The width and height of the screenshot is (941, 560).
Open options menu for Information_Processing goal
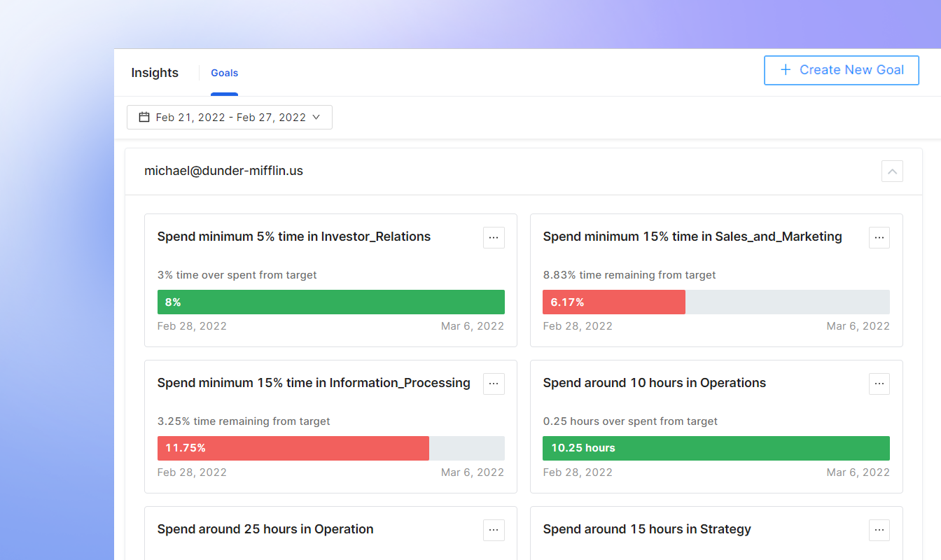494,384
